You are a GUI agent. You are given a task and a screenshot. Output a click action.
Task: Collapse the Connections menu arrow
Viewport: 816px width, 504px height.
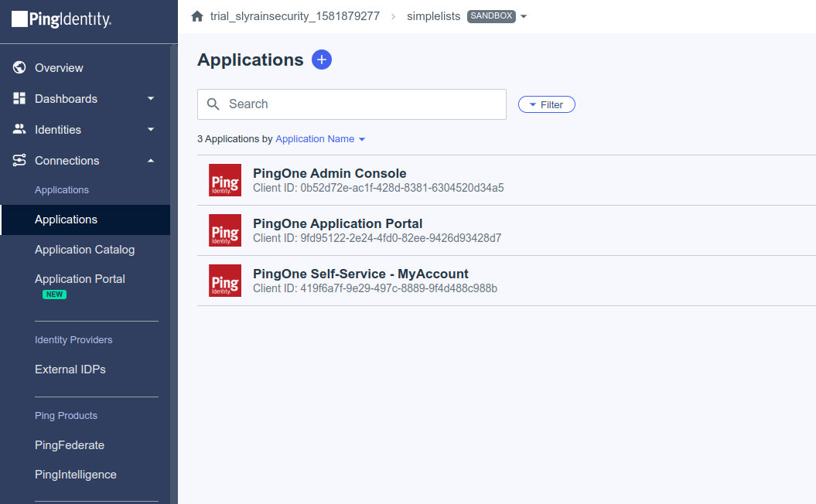(151, 161)
